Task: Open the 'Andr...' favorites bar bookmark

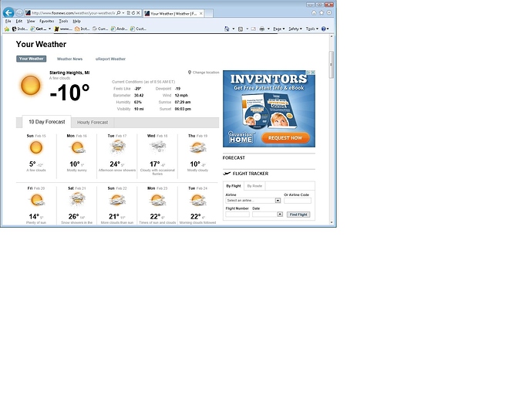Action: click(x=119, y=29)
